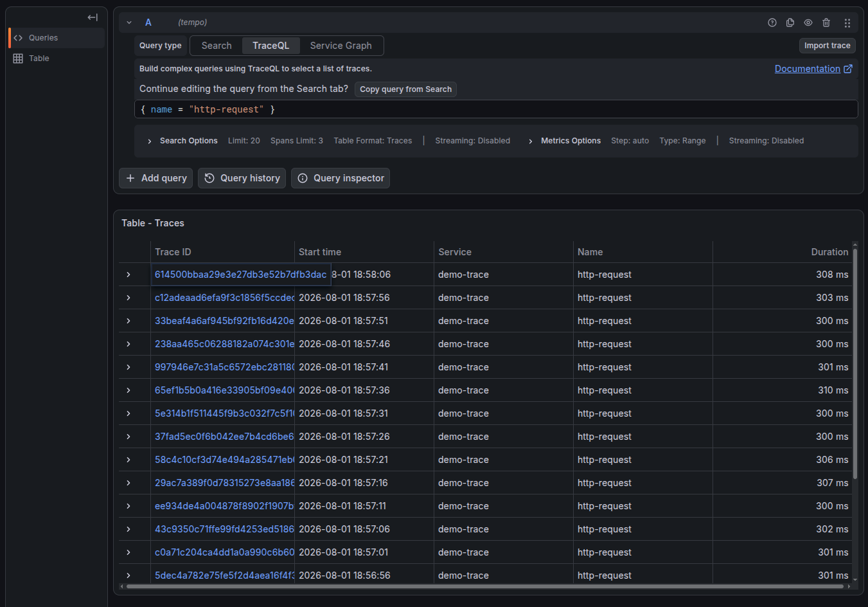The height and width of the screenshot is (607, 868).
Task: Open trace c0a71c204ca4dd1a0a990c6b60
Action: click(224, 552)
